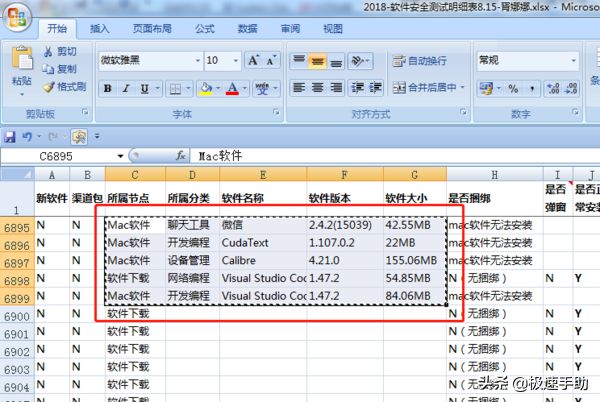This screenshot has height=402, width=600.
Task: Open font name dropdown 微软雅黑
Action: pyautogui.click(x=197, y=61)
